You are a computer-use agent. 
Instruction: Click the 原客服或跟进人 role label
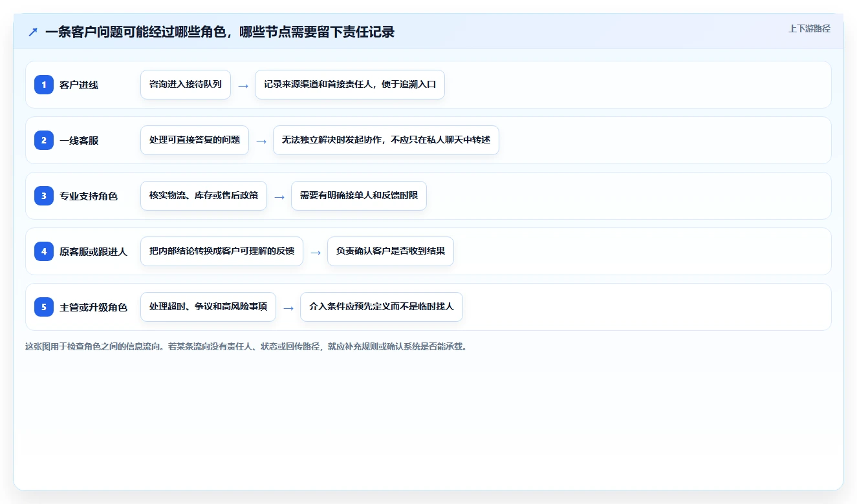(x=93, y=251)
